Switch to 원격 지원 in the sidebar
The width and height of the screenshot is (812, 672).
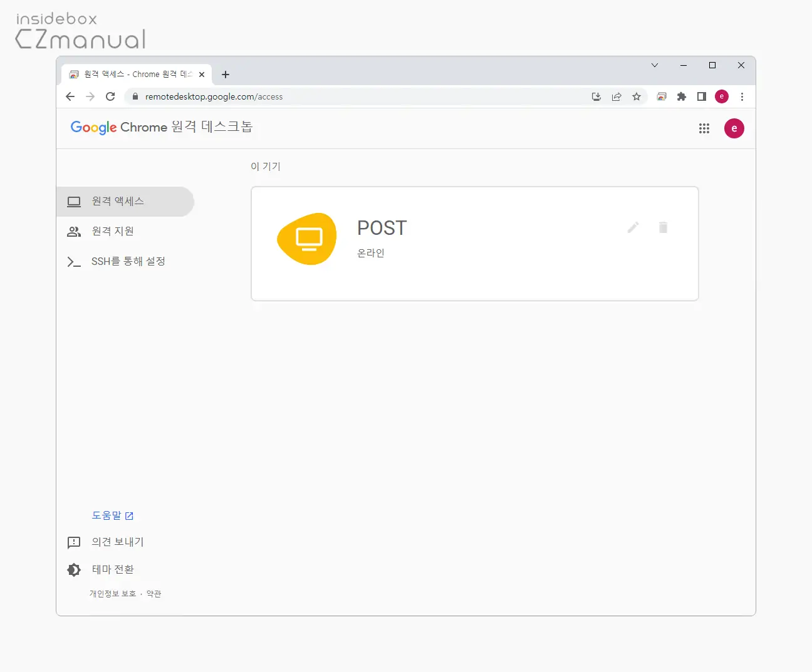125,232
